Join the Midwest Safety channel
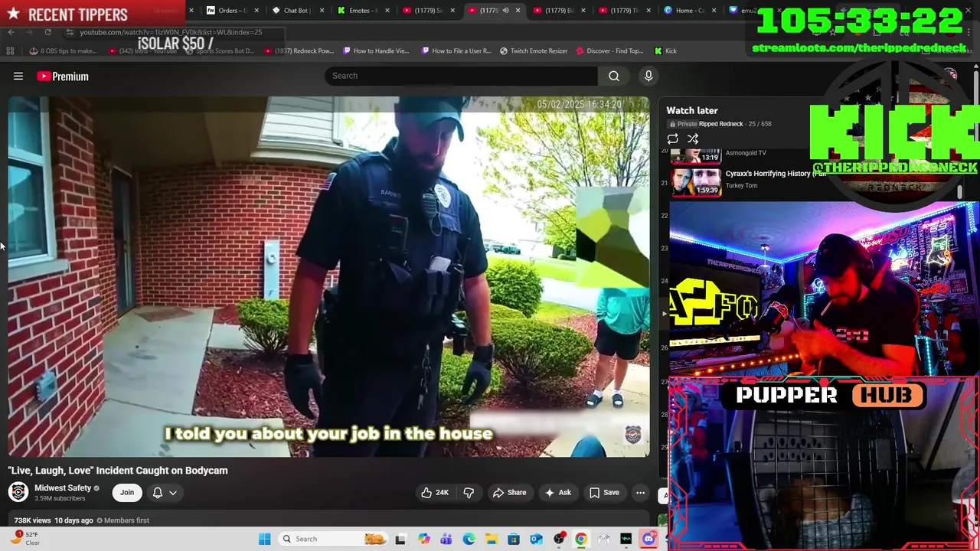The image size is (980, 551). tap(127, 493)
